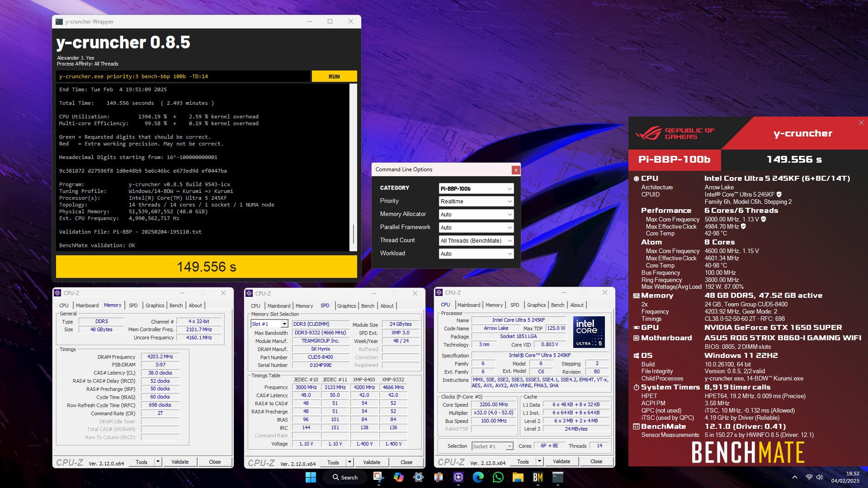Click the Memory section icon in BenchMate
This screenshot has height=488, width=868.
click(636, 296)
